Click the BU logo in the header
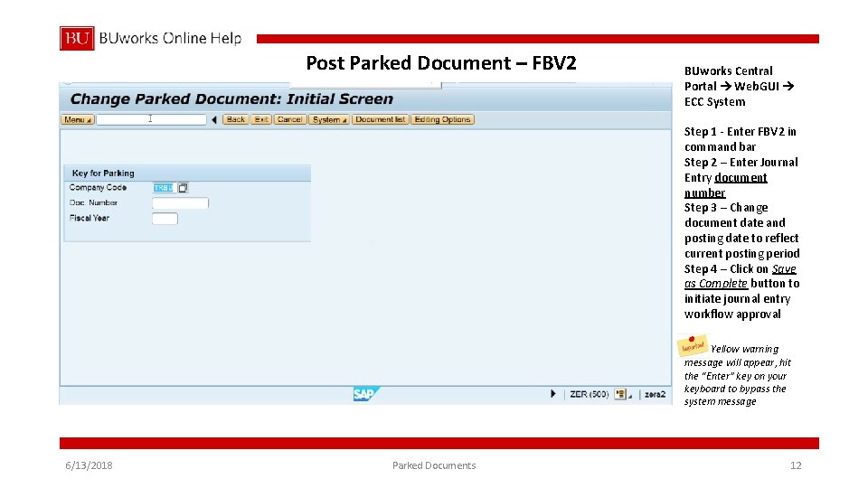Viewport: 868px width, 488px height. 77,38
